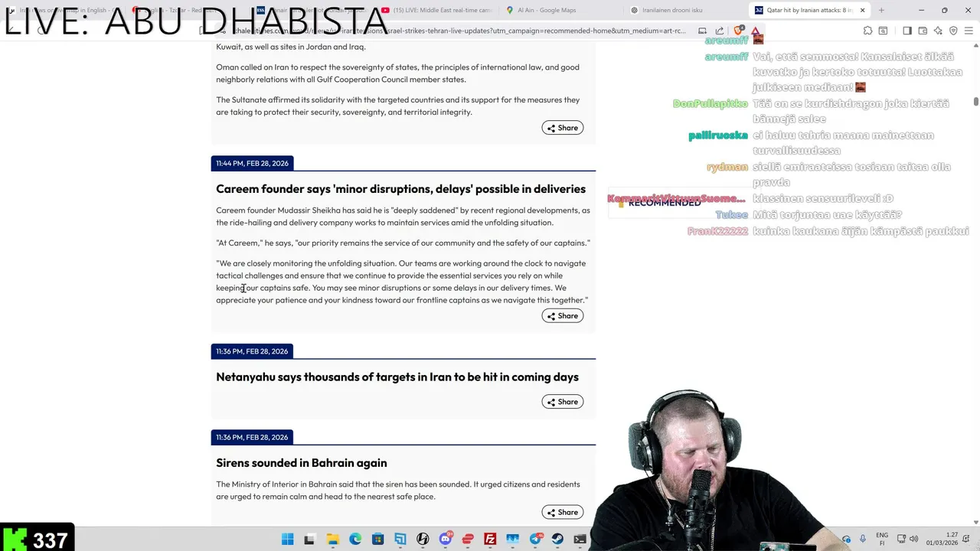
Task: Share the Netanyahu targets article
Action: coord(563,402)
